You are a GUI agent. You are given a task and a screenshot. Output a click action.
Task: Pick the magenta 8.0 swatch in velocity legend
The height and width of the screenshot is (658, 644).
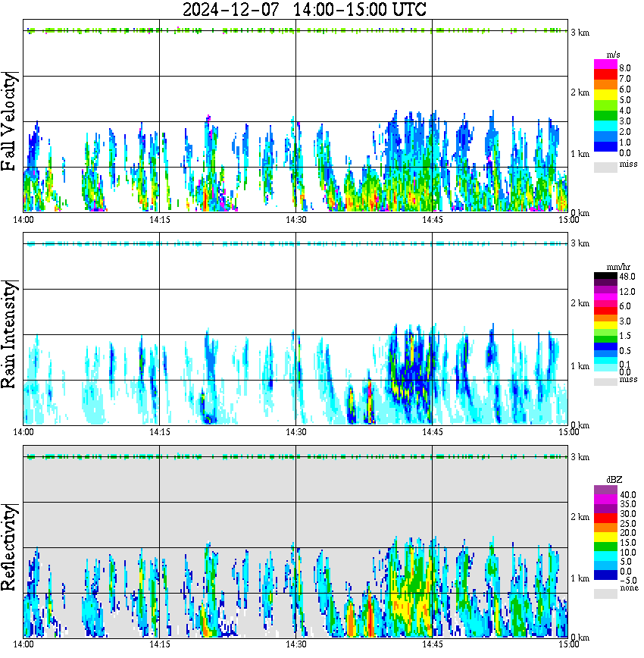click(605, 64)
